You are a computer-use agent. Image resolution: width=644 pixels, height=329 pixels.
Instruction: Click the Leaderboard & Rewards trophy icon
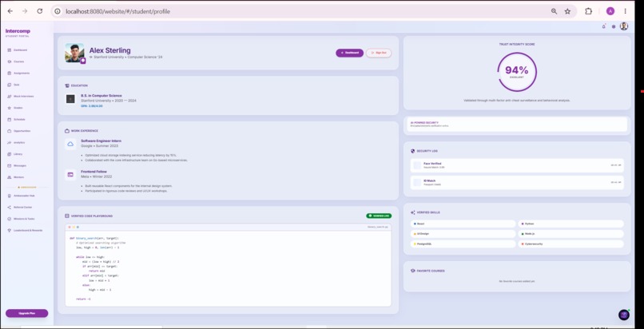9,230
